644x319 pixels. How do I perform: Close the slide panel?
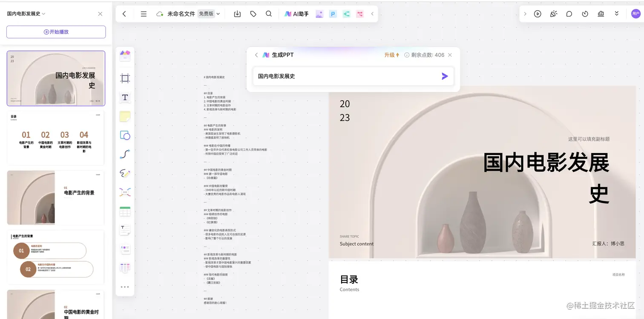tap(100, 14)
